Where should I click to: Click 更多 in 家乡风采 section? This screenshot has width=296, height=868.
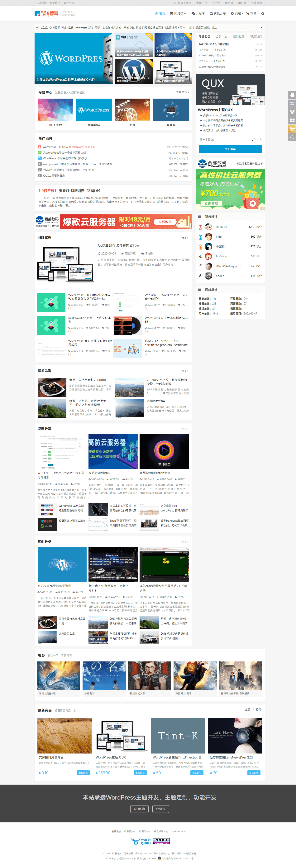point(185,371)
